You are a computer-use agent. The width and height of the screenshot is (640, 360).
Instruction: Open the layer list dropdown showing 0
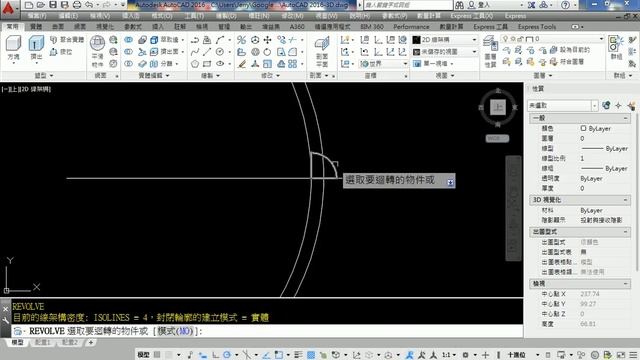click(x=553, y=39)
